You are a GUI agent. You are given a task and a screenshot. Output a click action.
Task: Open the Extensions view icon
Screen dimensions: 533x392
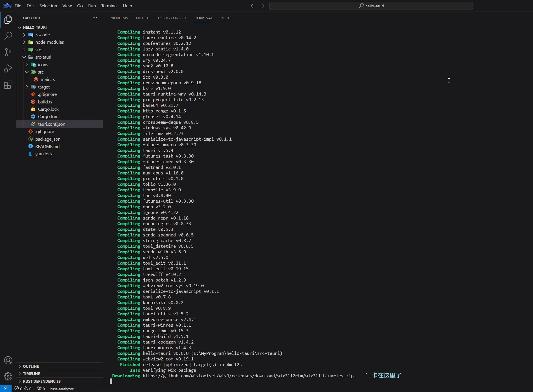[x=8, y=85]
